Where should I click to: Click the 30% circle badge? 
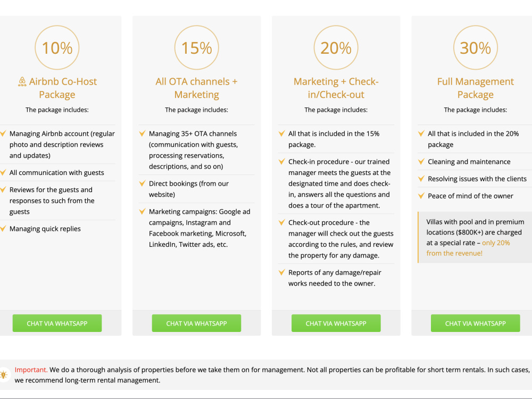475,47
